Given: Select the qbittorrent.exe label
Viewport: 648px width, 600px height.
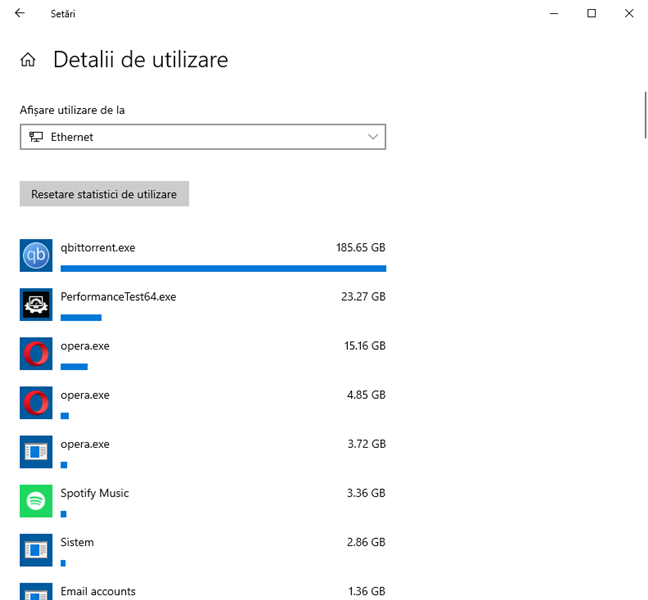Looking at the screenshot, I should coord(98,248).
